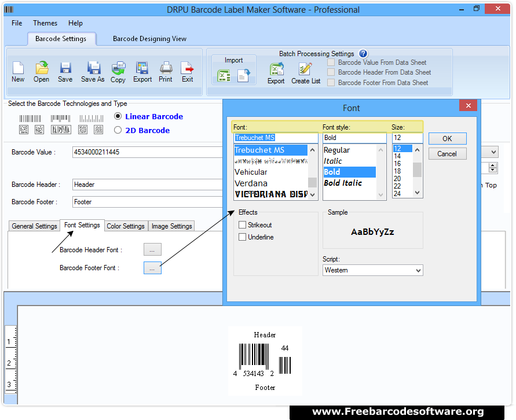Viewport: 516px width, 420px height.
Task: Check the Underline effect checkbox
Action: [242, 237]
